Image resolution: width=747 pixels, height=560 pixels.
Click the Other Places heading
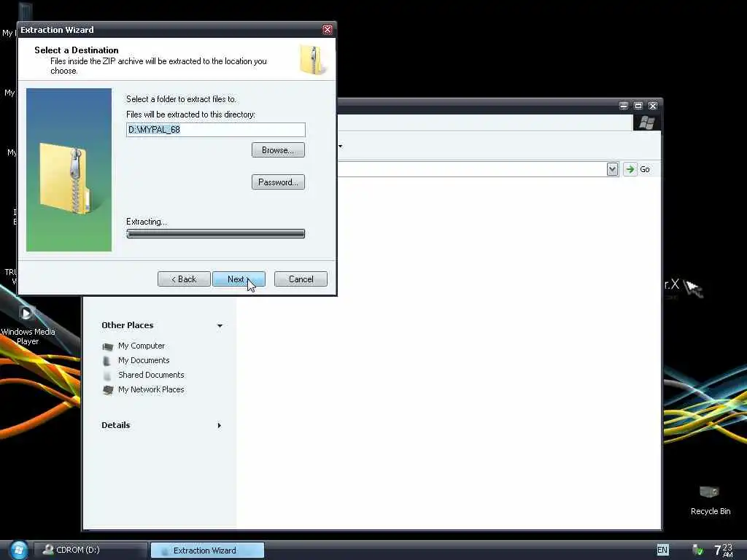pos(127,325)
